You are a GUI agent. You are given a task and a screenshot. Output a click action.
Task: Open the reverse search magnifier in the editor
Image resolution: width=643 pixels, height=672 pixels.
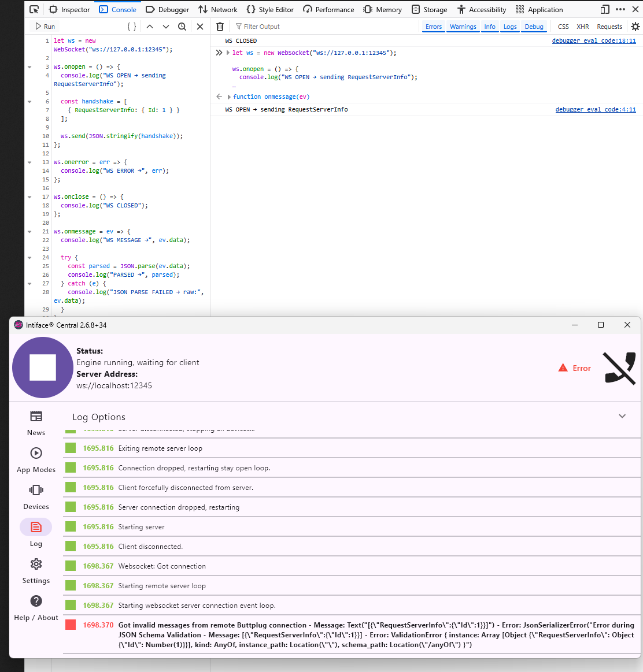[182, 27]
